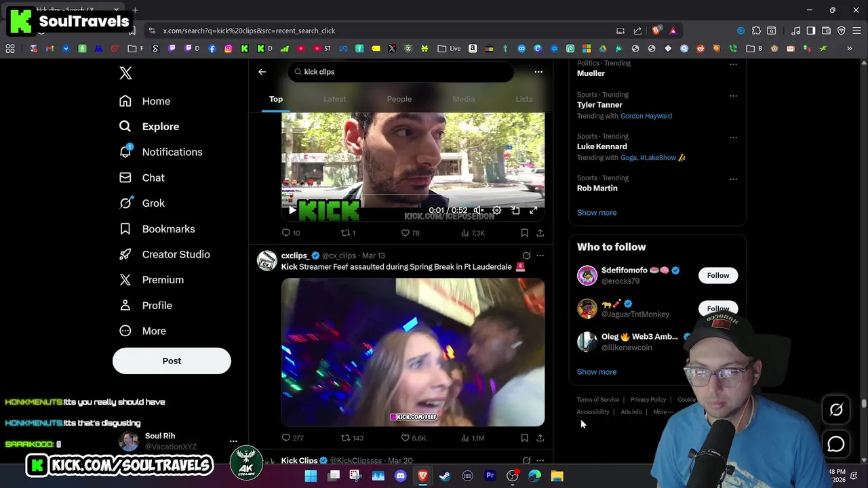
Task: Open video settings gear
Action: coord(497,211)
